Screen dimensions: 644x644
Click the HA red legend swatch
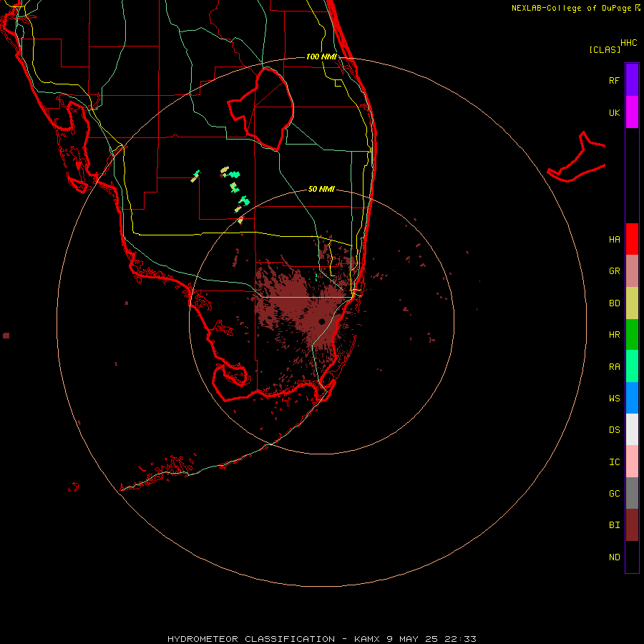pyautogui.click(x=632, y=239)
